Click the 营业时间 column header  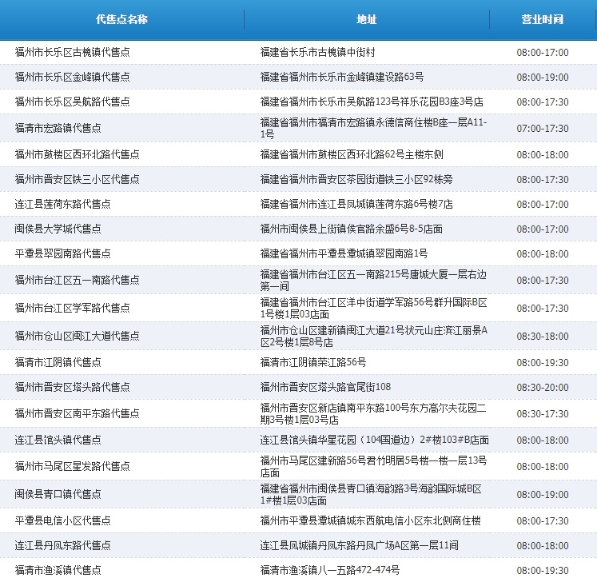pyautogui.click(x=542, y=19)
